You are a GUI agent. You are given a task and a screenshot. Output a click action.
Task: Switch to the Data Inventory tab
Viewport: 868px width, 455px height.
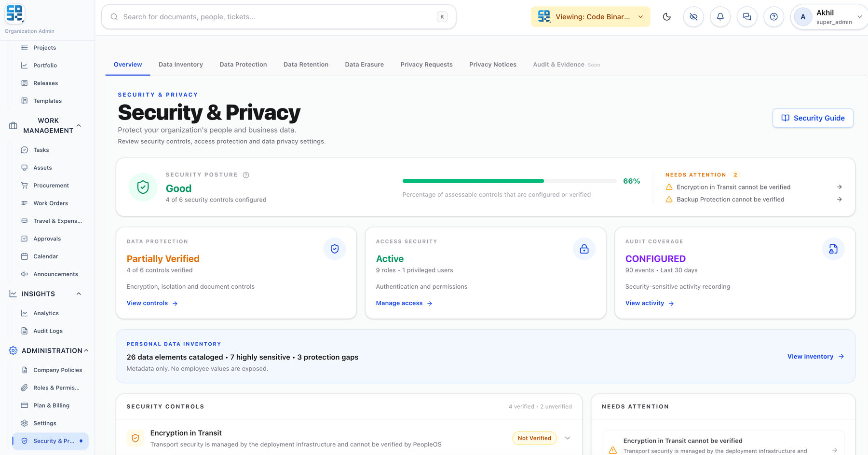[x=181, y=65]
